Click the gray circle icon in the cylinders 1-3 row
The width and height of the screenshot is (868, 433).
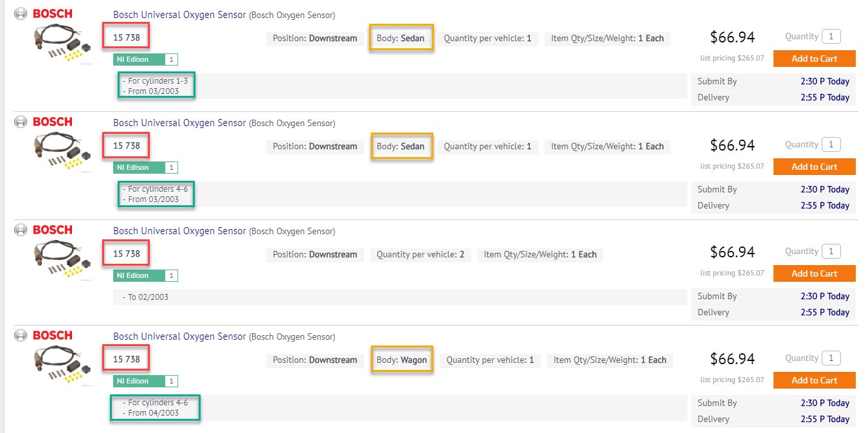(21, 14)
